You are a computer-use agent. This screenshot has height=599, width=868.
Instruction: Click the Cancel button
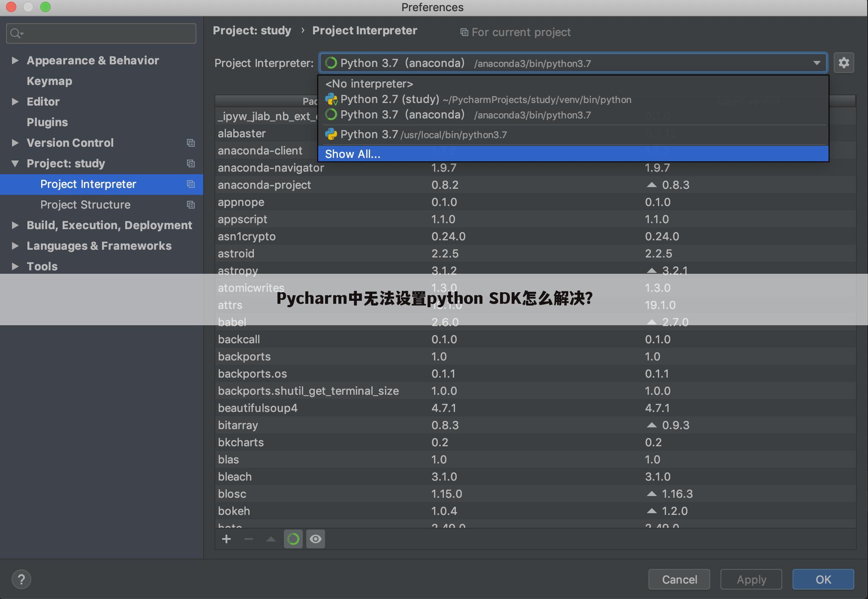tap(679, 579)
